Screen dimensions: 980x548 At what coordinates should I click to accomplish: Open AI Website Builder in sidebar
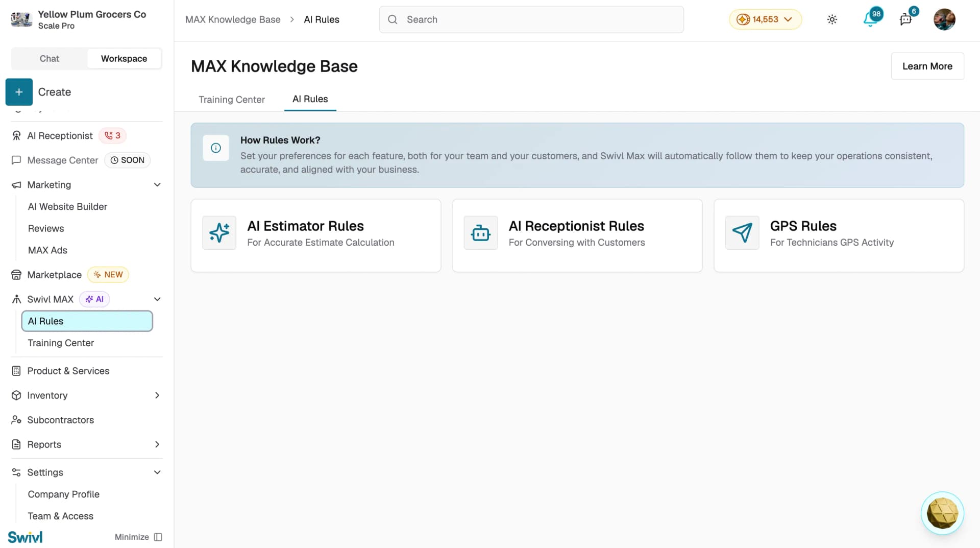(x=67, y=207)
